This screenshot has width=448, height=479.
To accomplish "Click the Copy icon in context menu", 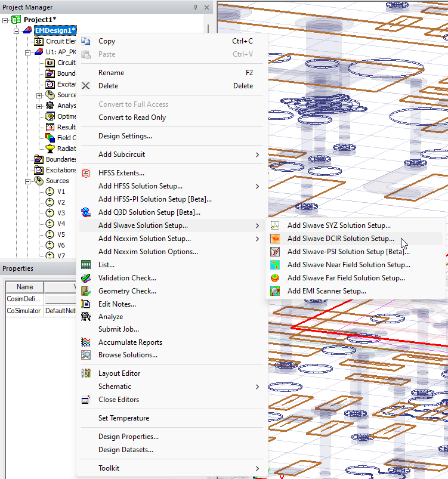I will [x=86, y=41].
